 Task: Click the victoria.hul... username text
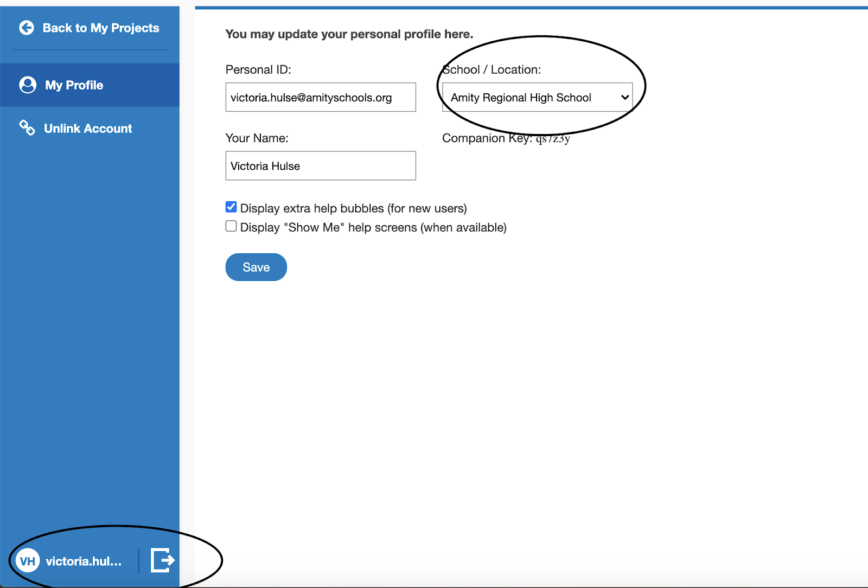tap(84, 561)
